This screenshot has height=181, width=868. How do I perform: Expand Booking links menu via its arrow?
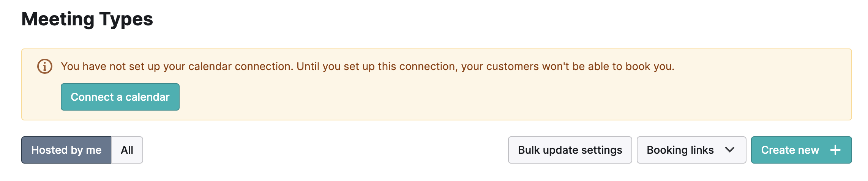point(729,150)
